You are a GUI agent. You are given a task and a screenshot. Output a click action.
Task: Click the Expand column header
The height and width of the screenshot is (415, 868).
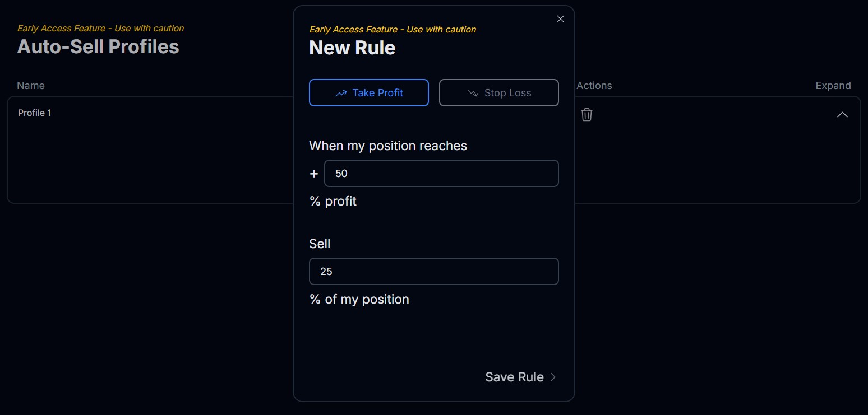[x=833, y=86]
